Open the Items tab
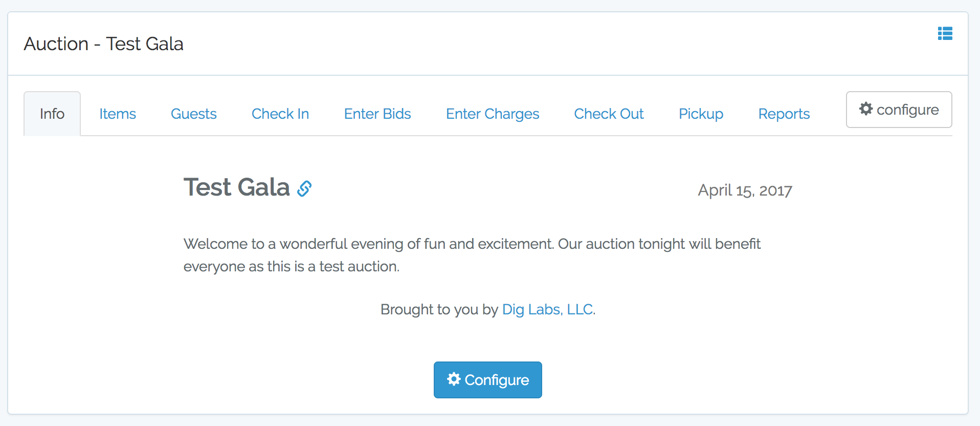Viewport: 980px width, 426px height. (118, 114)
